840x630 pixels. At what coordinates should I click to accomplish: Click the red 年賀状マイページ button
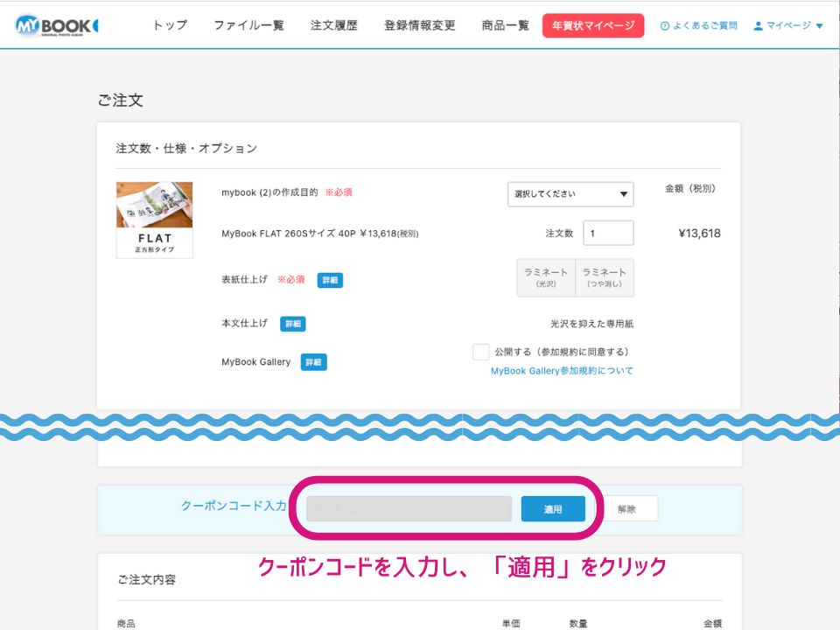click(x=593, y=25)
